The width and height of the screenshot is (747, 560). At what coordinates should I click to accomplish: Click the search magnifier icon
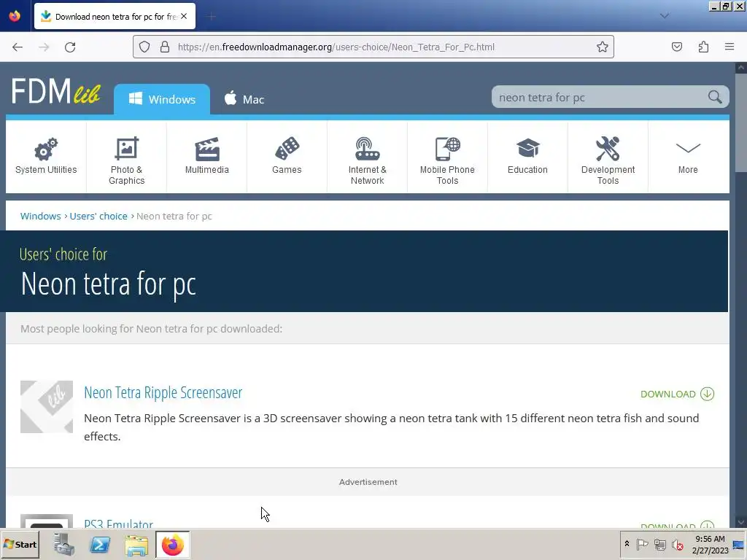[x=715, y=97]
